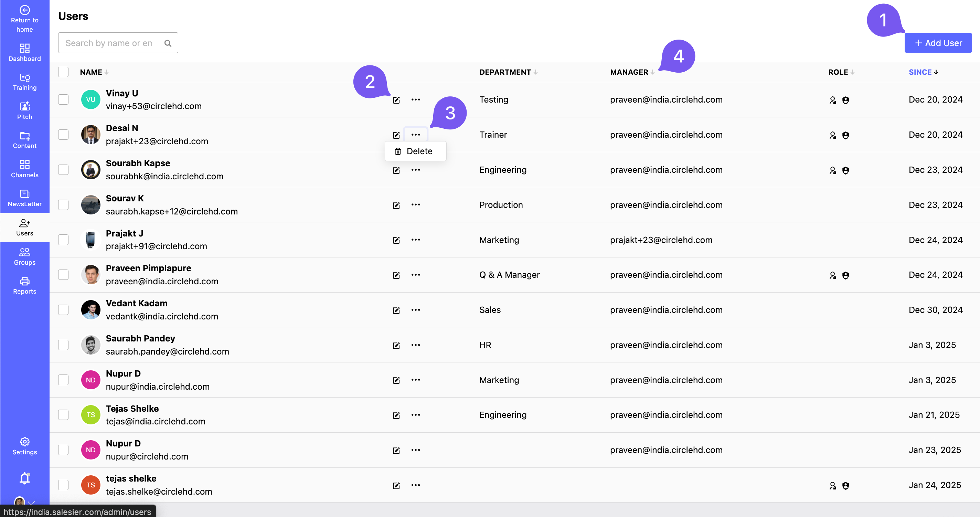Open the Pitch section
Image resolution: width=980 pixels, height=517 pixels.
24,110
